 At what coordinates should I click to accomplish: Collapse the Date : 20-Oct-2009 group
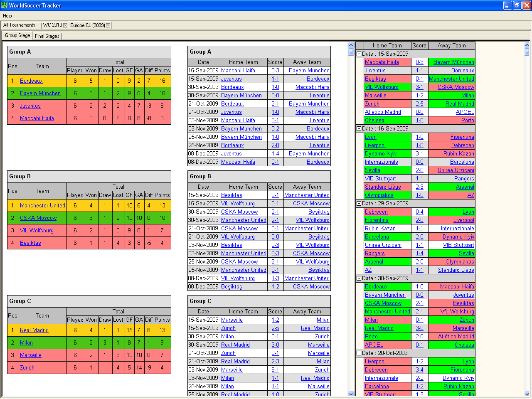[x=359, y=353]
